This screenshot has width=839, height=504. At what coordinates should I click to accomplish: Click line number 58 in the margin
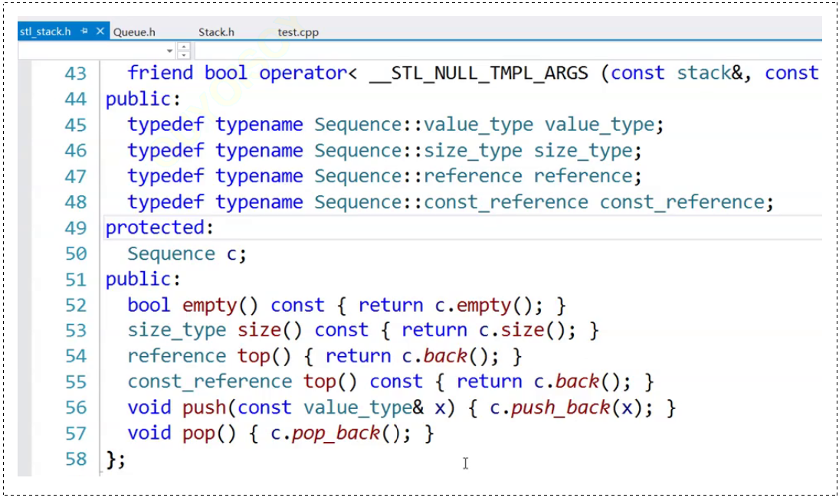(x=75, y=459)
